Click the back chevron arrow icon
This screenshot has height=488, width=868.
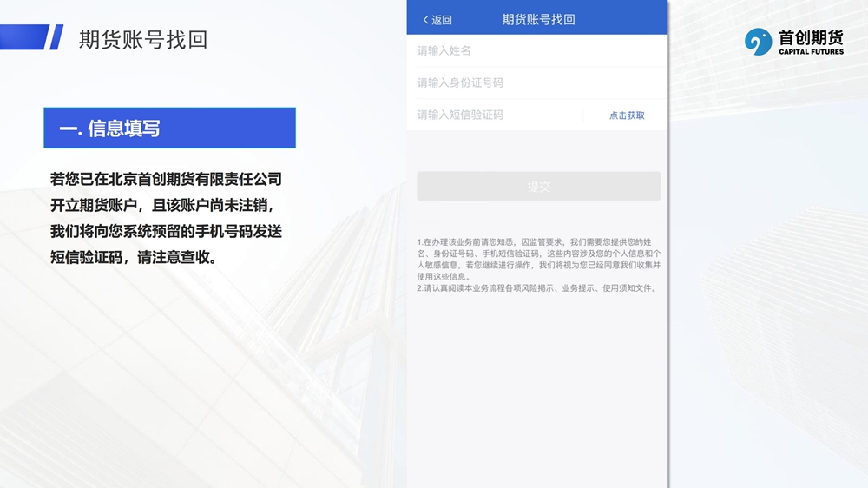coord(426,20)
